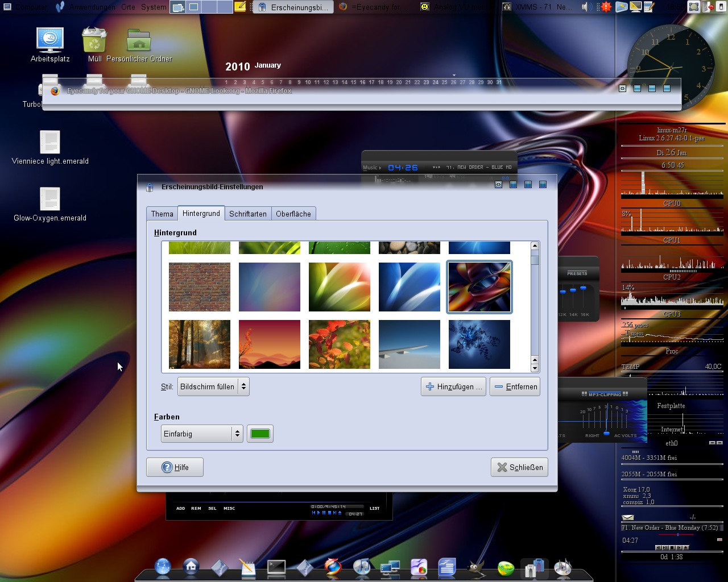Launch the terminal from the dock
The image size is (728, 582).
pos(276,567)
